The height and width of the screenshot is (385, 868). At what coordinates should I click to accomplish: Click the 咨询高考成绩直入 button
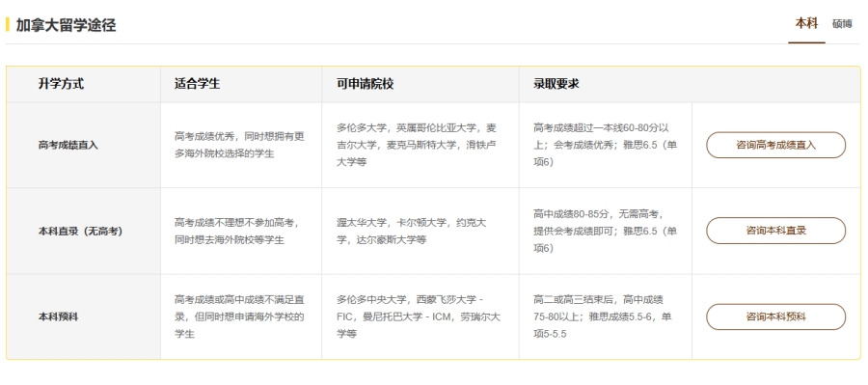point(775,145)
